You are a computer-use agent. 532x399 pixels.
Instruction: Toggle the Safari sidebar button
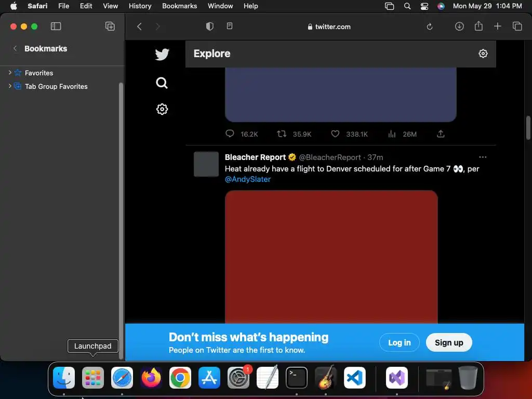56,26
